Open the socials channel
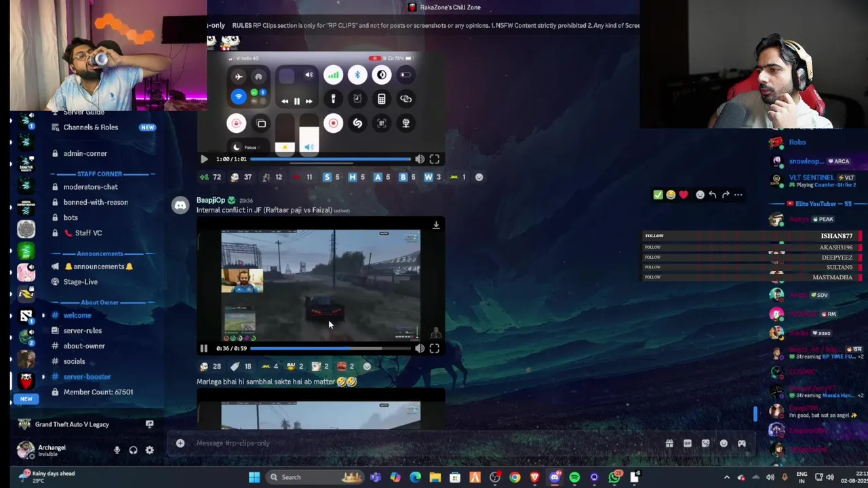Screen dimensions: 868x488 click(74, 361)
